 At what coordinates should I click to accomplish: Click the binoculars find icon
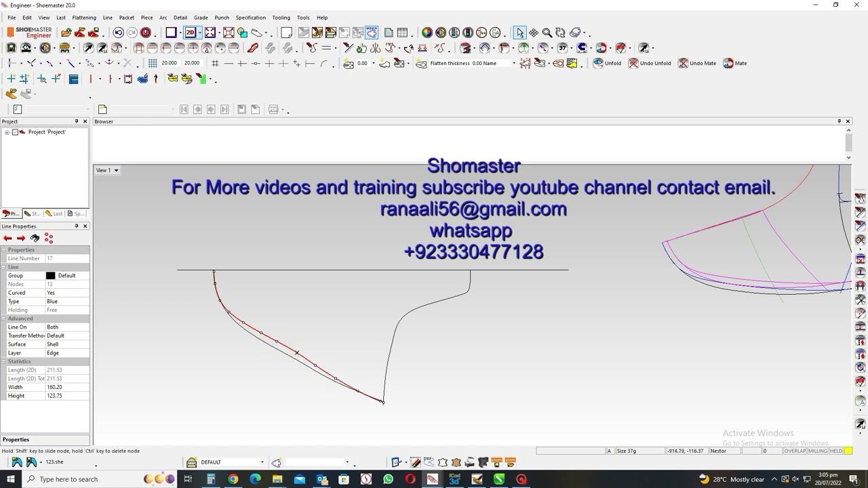point(35,239)
